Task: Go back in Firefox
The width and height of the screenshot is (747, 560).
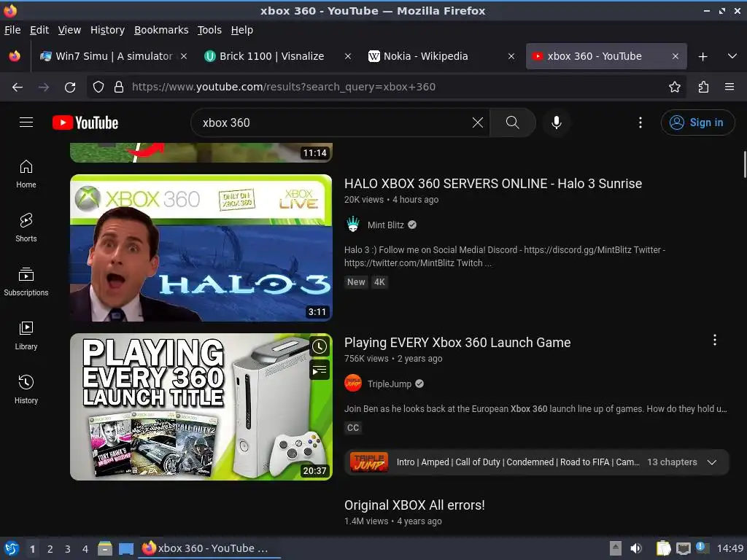Action: (x=18, y=87)
